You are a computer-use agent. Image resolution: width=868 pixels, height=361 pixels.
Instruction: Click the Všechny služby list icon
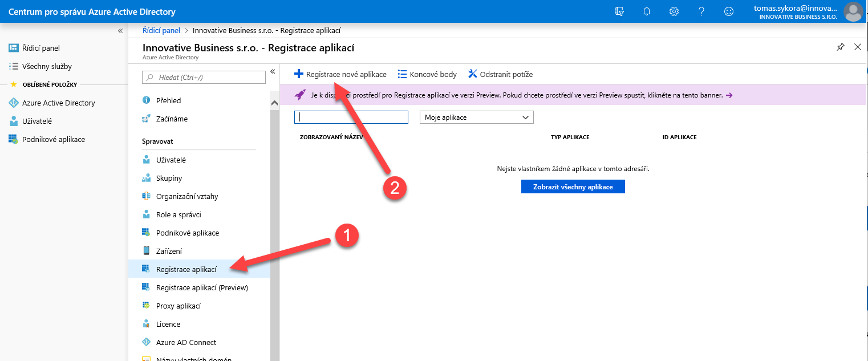pyautogui.click(x=14, y=66)
